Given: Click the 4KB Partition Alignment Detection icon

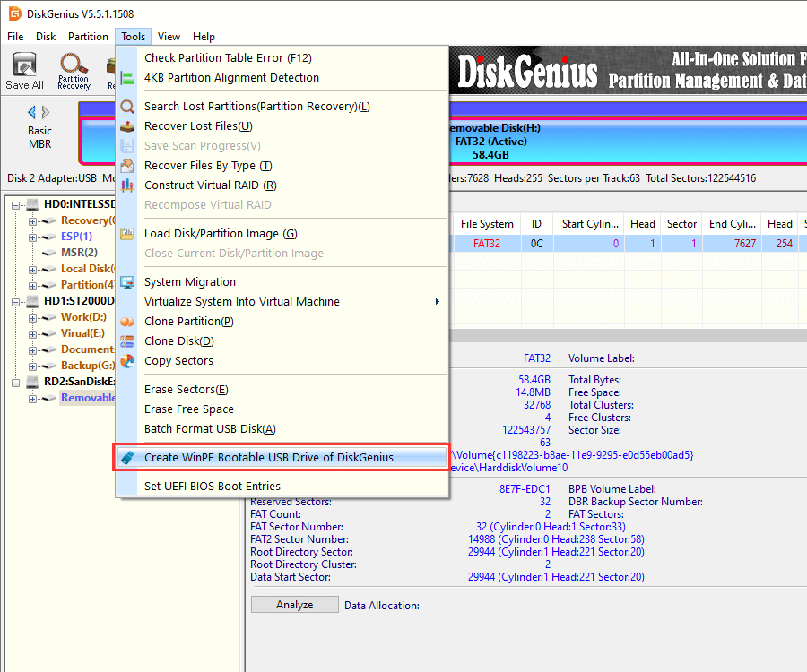Looking at the screenshot, I should (127, 78).
